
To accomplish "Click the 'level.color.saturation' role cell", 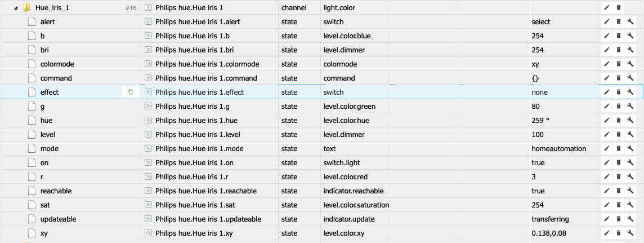I will pyautogui.click(x=356, y=205).
